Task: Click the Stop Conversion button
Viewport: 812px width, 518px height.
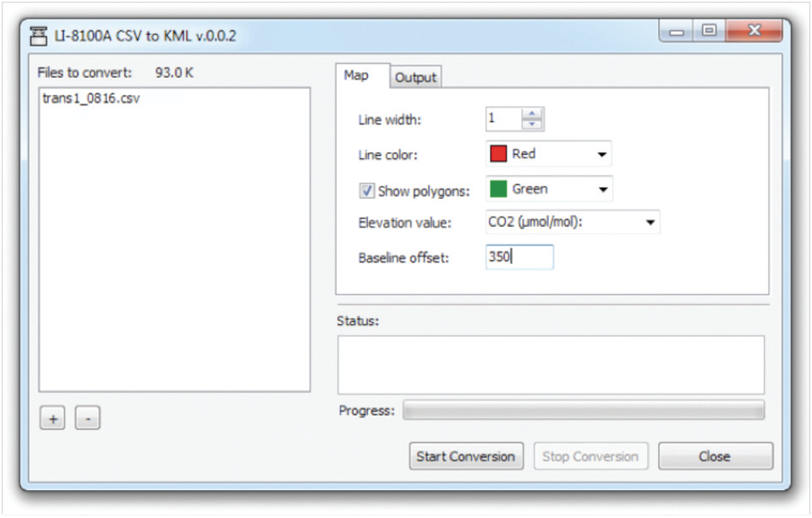Action: [591, 456]
